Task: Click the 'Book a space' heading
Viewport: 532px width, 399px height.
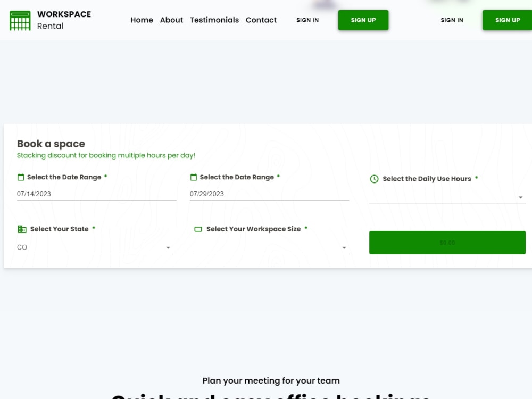Action: (x=51, y=144)
